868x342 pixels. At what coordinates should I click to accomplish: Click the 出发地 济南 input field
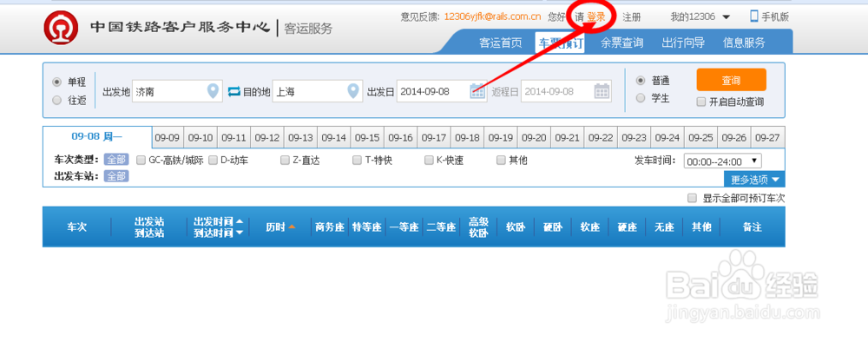(177, 91)
